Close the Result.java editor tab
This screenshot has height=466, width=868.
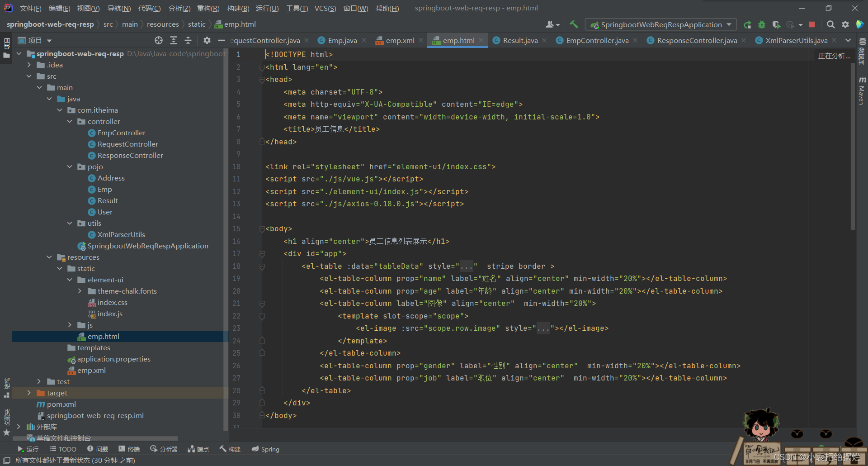click(x=544, y=41)
